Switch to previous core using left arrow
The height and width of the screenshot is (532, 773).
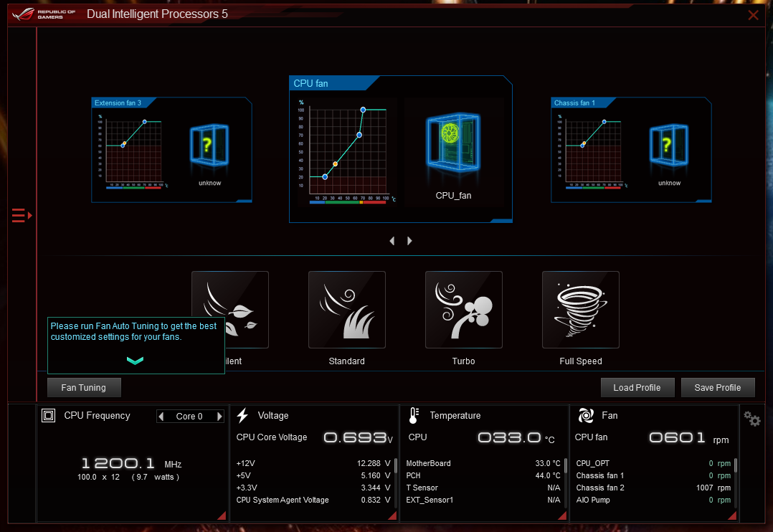coord(161,417)
